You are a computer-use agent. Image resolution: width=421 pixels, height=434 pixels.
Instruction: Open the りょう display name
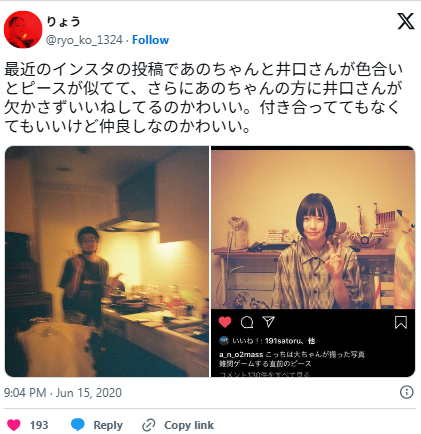(63, 22)
